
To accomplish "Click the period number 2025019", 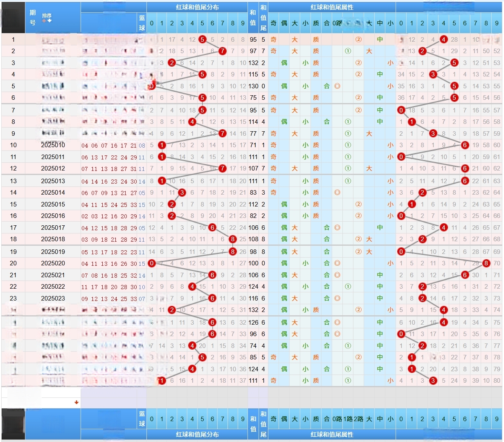I will (x=53, y=252).
